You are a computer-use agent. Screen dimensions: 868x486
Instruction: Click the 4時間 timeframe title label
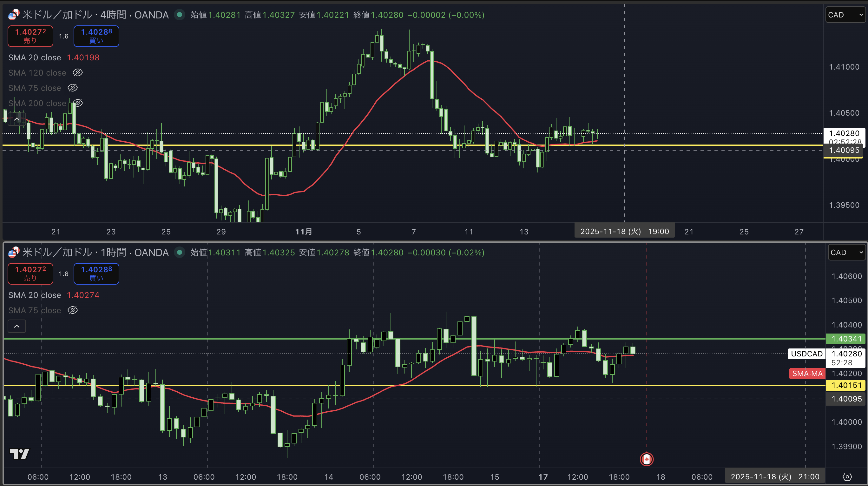[113, 15]
